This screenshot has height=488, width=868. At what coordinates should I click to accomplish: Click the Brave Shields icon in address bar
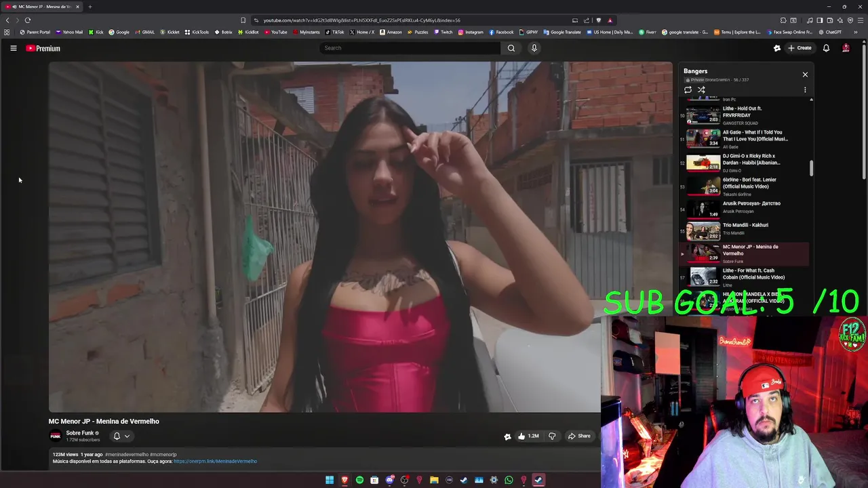pyautogui.click(x=598, y=20)
